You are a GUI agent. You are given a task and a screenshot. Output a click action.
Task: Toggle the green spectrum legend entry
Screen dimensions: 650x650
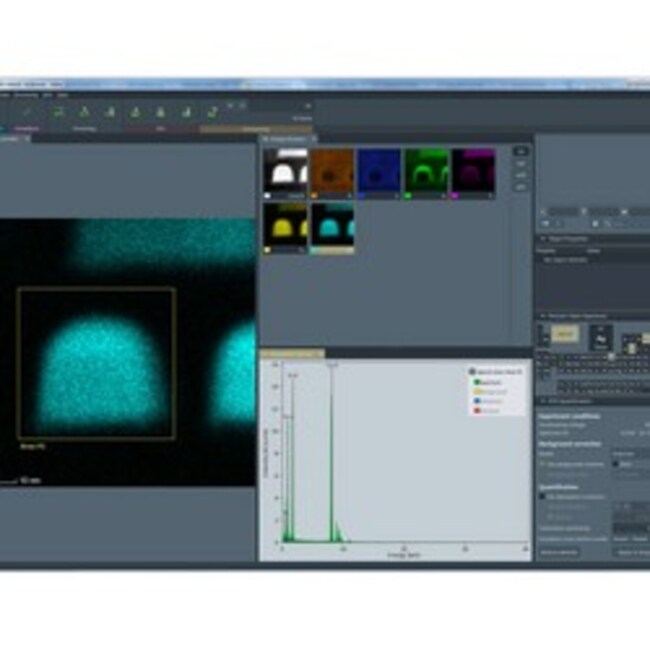[x=477, y=381]
